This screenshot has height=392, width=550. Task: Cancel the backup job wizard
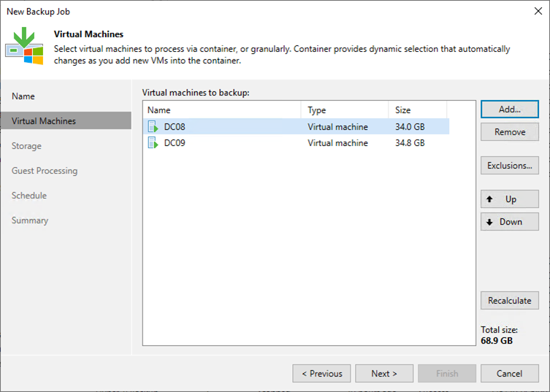tap(509, 374)
